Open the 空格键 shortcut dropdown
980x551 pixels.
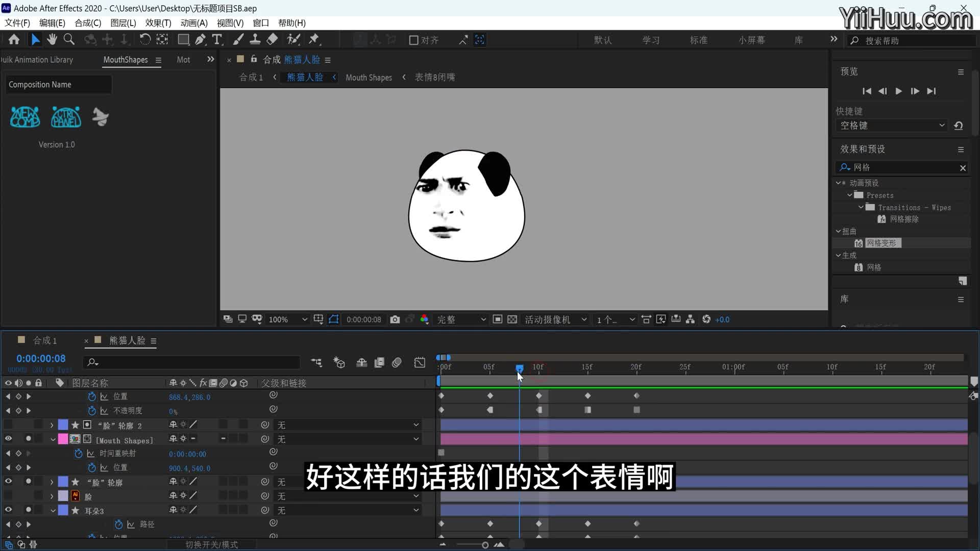[892, 126]
